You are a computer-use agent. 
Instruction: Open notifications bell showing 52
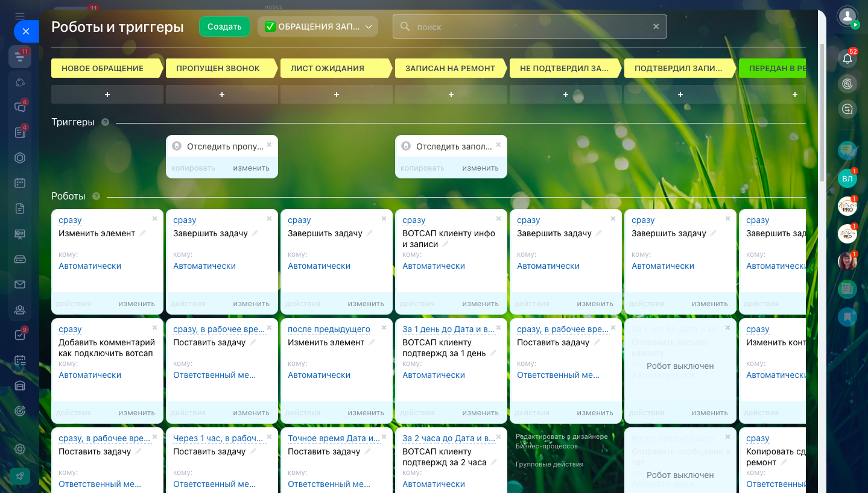click(847, 58)
